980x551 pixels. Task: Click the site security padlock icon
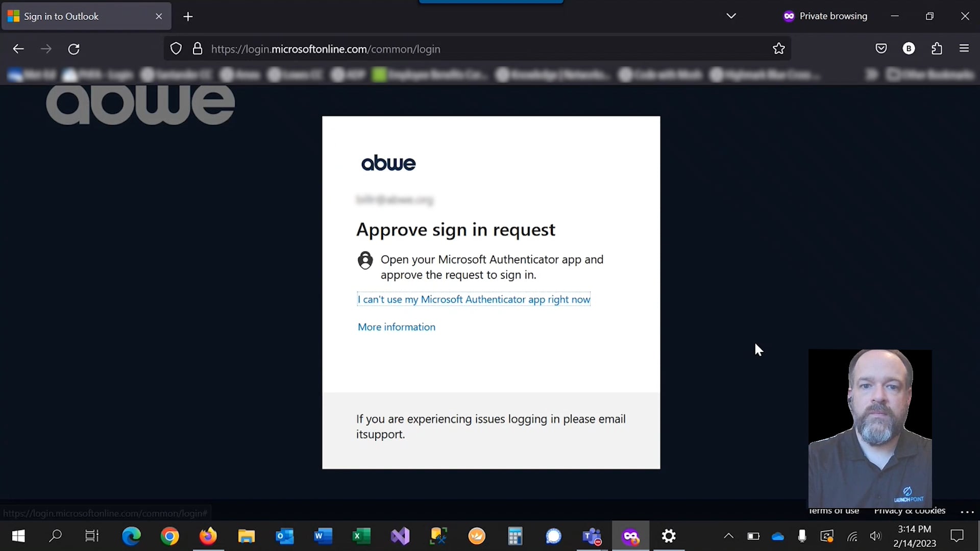click(x=198, y=49)
